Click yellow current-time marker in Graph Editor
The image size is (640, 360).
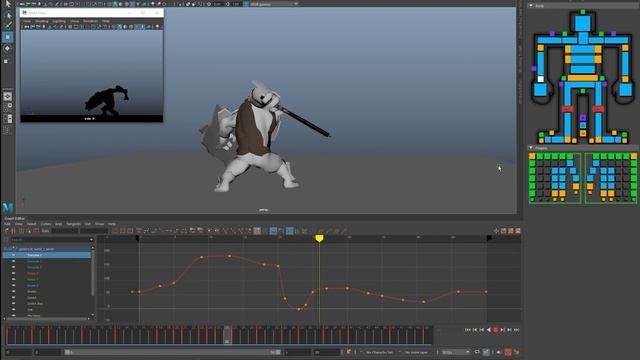coord(319,238)
